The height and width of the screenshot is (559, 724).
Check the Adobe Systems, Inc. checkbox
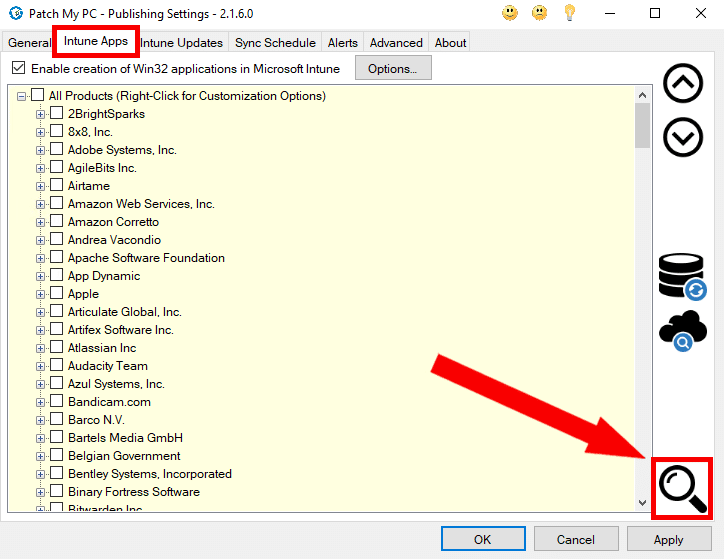click(x=57, y=150)
